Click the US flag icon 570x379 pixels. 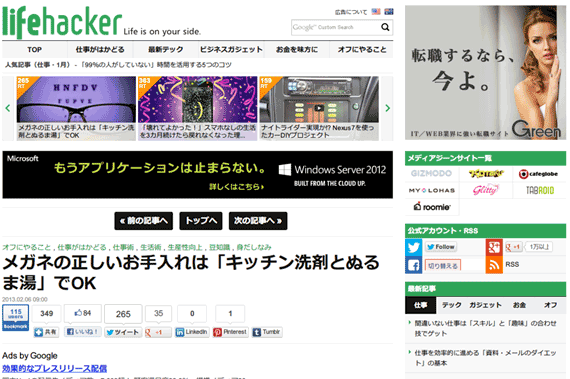click(x=376, y=12)
